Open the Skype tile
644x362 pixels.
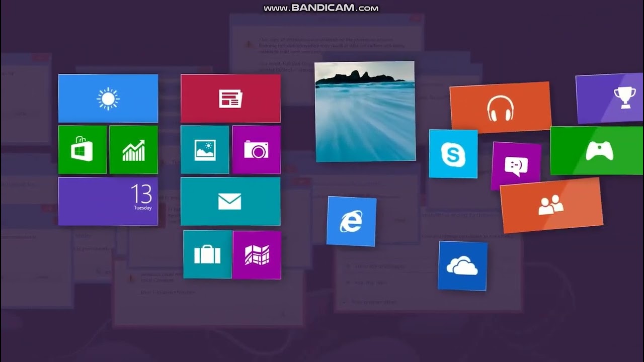(453, 154)
